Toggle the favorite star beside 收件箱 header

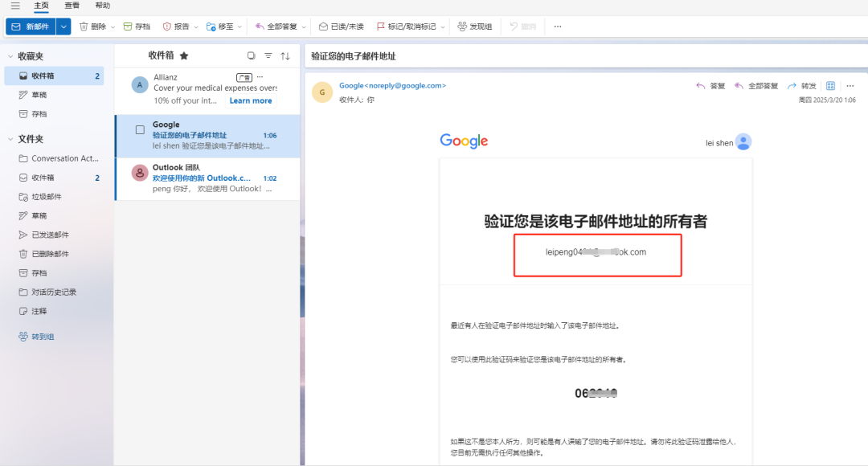click(184, 56)
